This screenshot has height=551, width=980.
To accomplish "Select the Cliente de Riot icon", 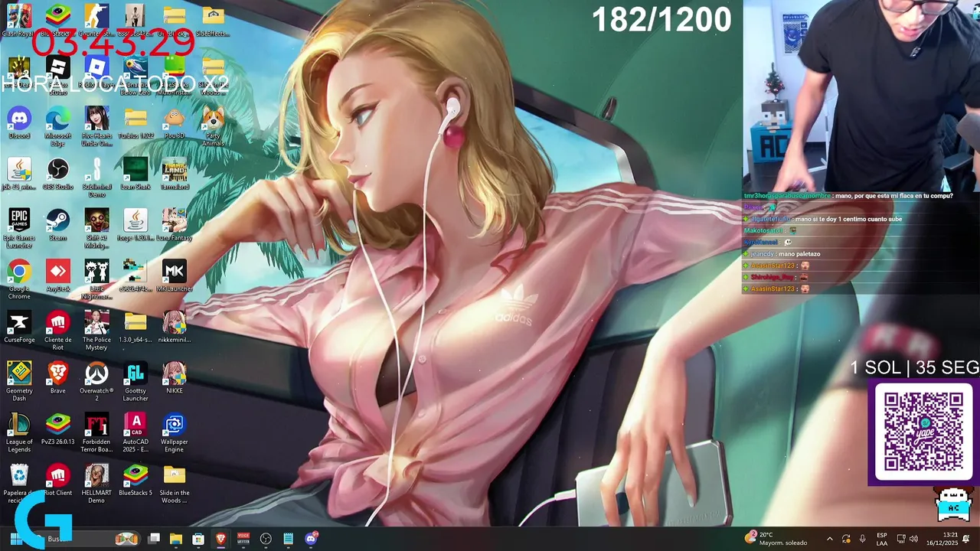I will pos(58,331).
